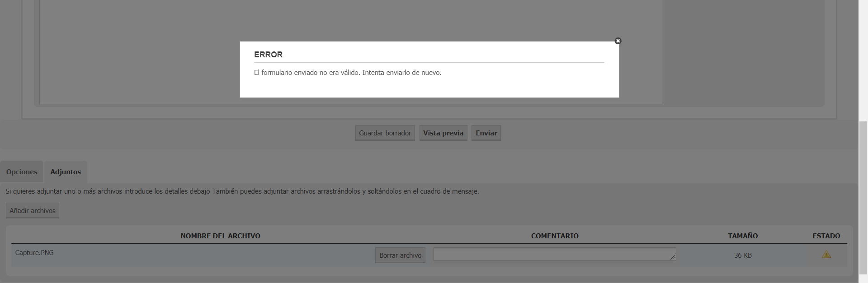Delete attachment using Borrar archivo
Image resolution: width=868 pixels, height=283 pixels.
[x=400, y=255]
